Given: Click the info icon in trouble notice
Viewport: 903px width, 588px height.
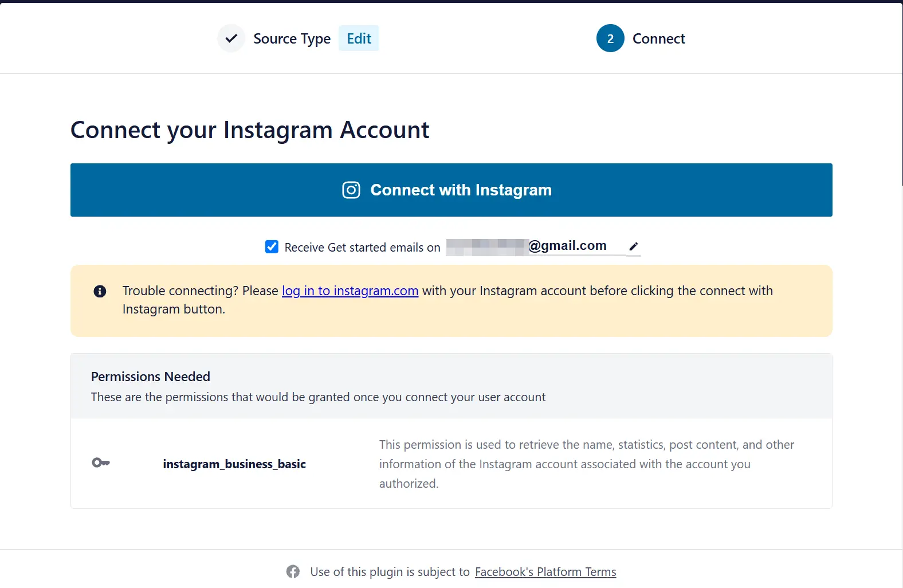Looking at the screenshot, I should point(100,291).
